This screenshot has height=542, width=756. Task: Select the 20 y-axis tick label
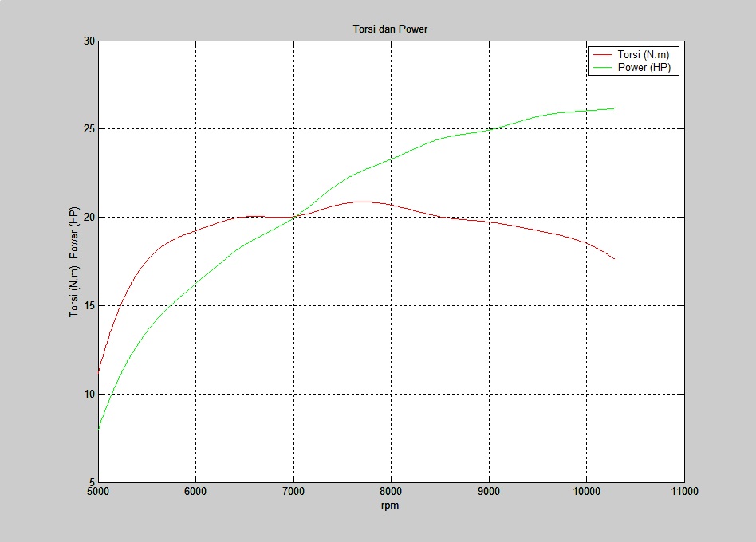(x=89, y=218)
